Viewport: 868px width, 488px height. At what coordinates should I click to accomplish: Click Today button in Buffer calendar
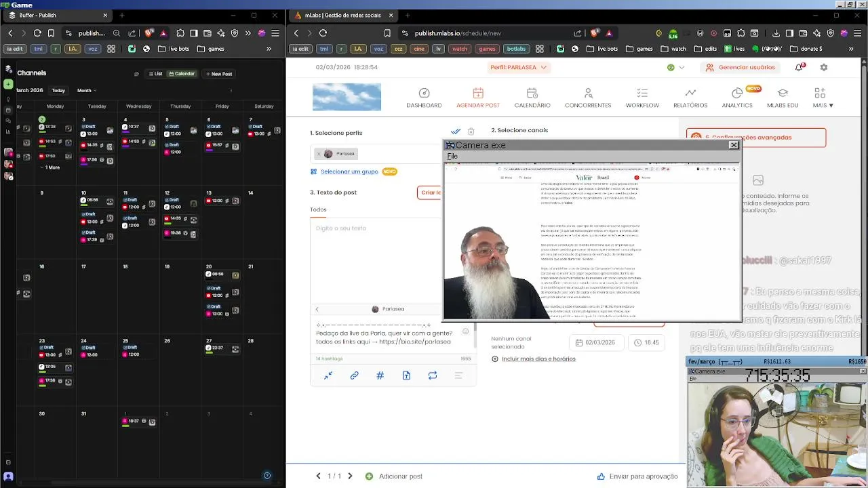click(x=58, y=90)
